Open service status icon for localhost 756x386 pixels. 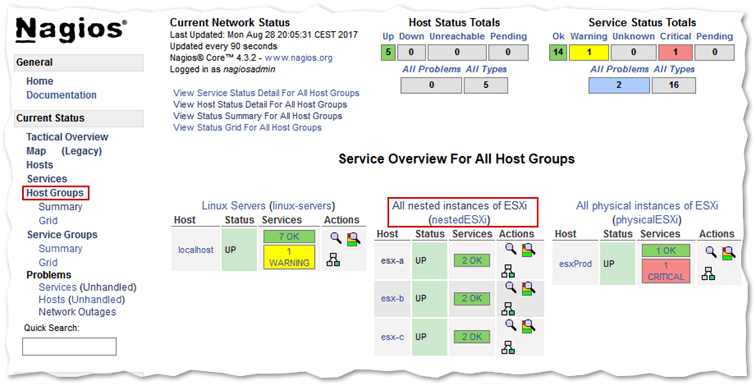(354, 239)
